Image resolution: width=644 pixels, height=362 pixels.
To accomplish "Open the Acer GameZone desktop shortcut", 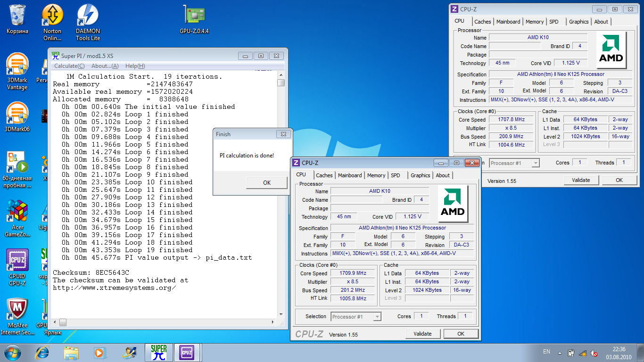I will [x=17, y=218].
